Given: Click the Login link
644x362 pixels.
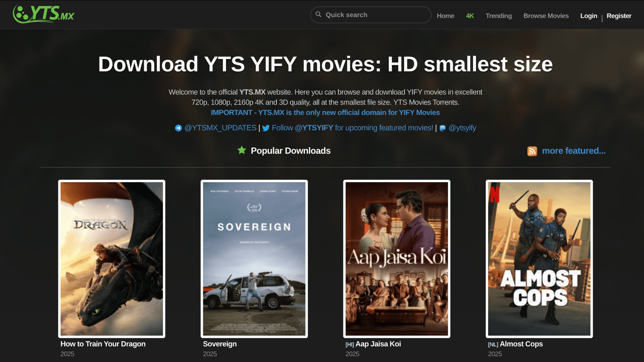Looking at the screenshot, I should [x=588, y=16].
